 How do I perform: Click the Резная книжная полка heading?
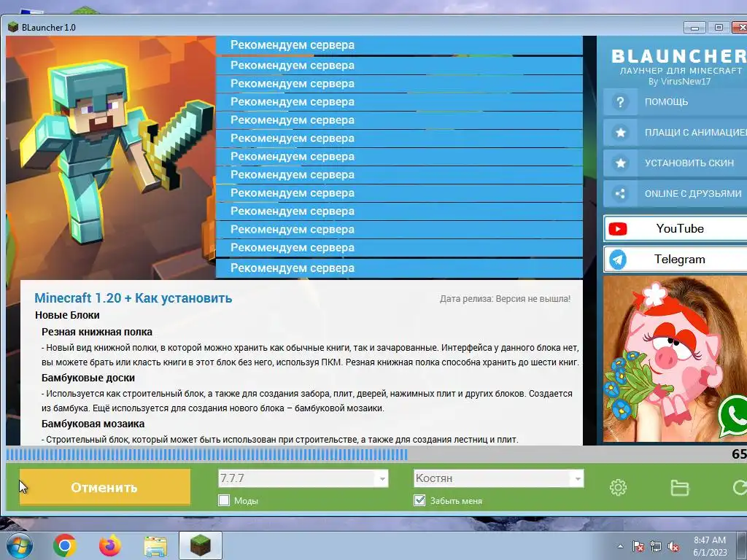click(97, 332)
